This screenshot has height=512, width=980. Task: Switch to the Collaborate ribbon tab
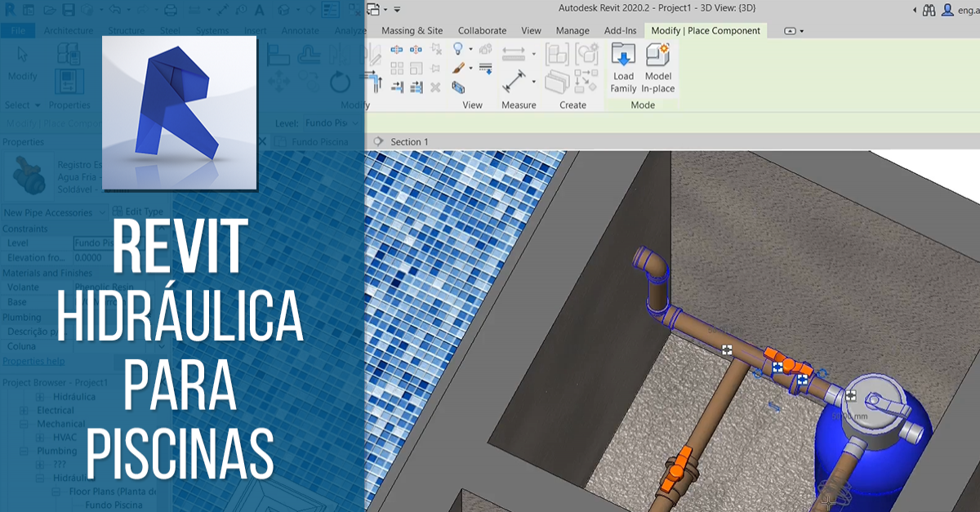pyautogui.click(x=482, y=31)
